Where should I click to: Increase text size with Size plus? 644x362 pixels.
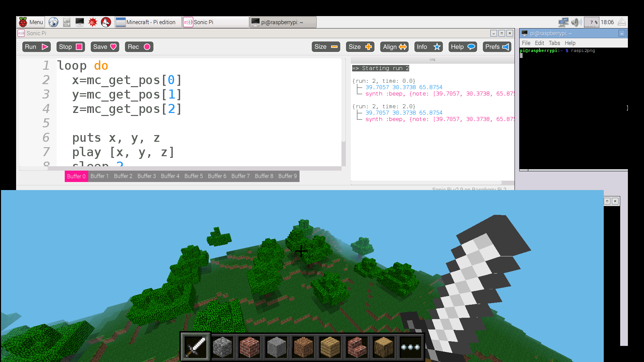pos(360,47)
